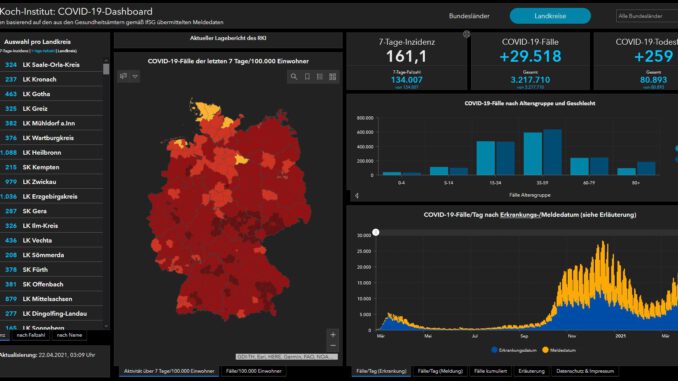This screenshot has height=381, width=678.
Task: Click the 35-59 age group bars
Action: click(x=542, y=152)
